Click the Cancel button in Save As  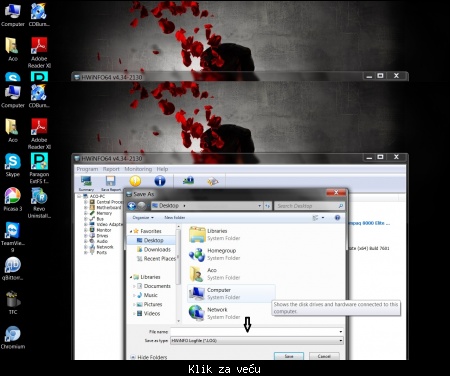pos(324,356)
